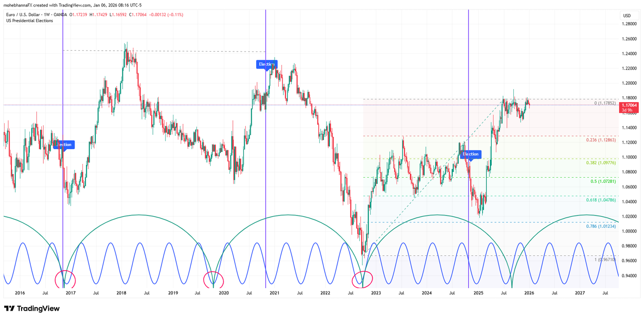Click the Election flag near the 2016 vertical line
The height and width of the screenshot is (319, 644).
[x=64, y=144]
